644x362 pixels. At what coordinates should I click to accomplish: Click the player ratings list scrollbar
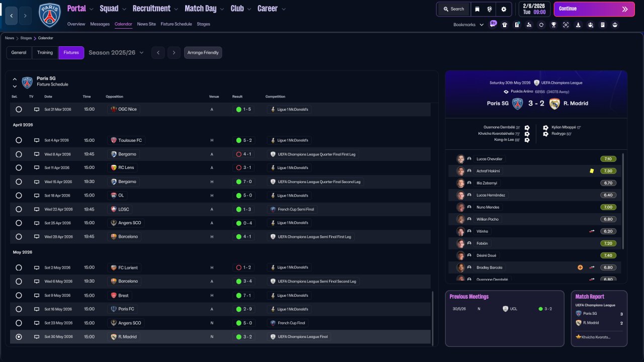point(623,201)
